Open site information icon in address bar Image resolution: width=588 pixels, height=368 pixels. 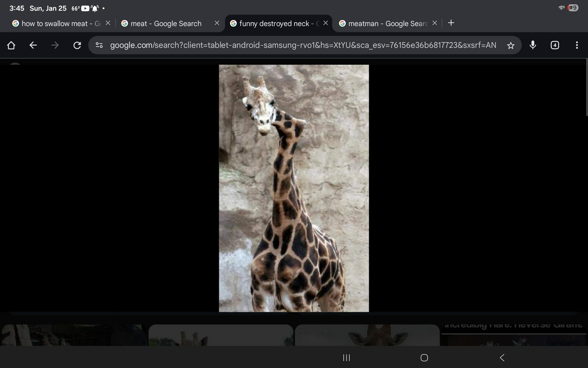pos(99,45)
